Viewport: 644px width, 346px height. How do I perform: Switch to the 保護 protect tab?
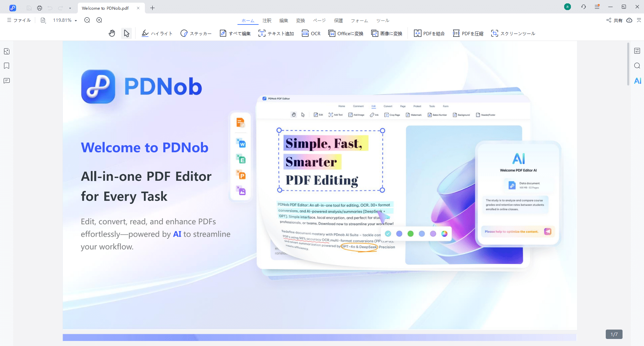(338, 20)
